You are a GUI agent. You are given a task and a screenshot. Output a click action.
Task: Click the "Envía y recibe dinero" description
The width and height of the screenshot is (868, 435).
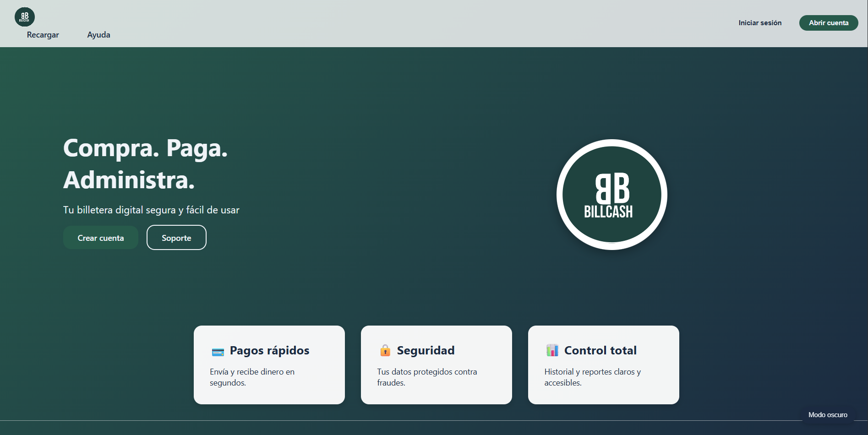click(x=252, y=377)
